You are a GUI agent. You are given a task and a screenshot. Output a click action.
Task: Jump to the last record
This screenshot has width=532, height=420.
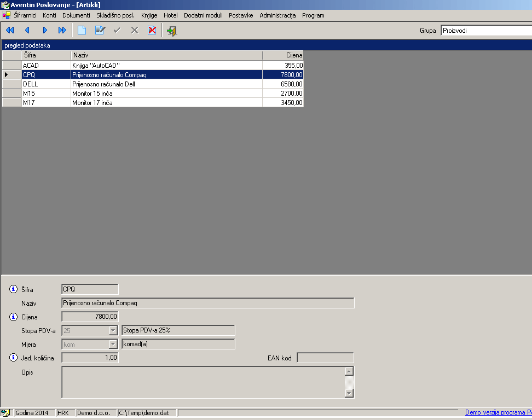click(x=62, y=31)
